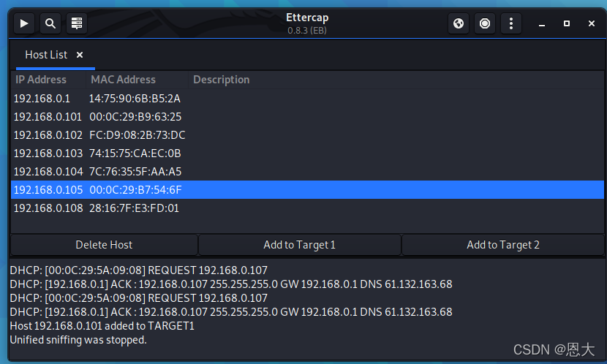Sort by MAC Address column header

coord(123,80)
